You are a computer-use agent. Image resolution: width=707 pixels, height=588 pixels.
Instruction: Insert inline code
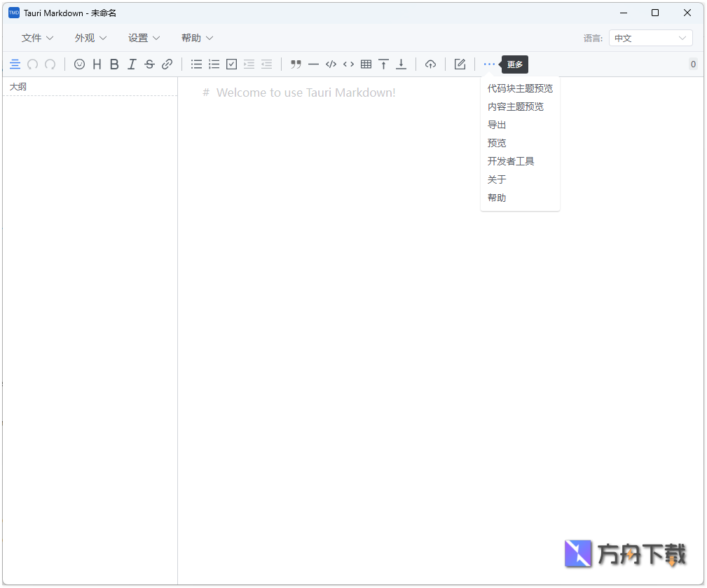(348, 64)
